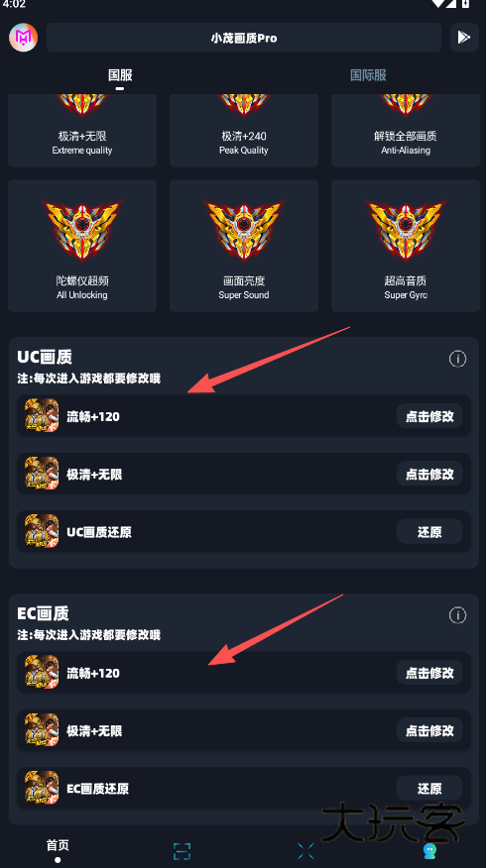Select the 超高音质 Super Gyro card
This screenshot has height=868, width=486.
406,245
